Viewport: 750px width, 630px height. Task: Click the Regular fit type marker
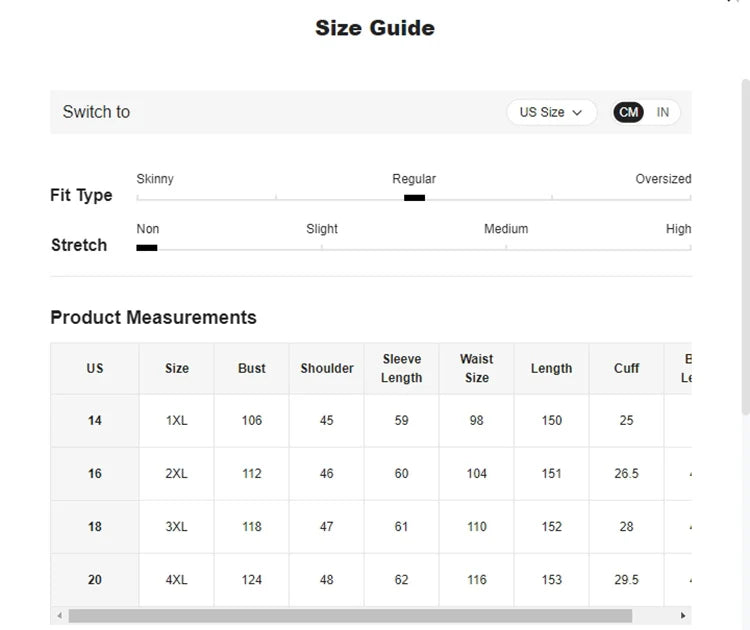tap(414, 198)
